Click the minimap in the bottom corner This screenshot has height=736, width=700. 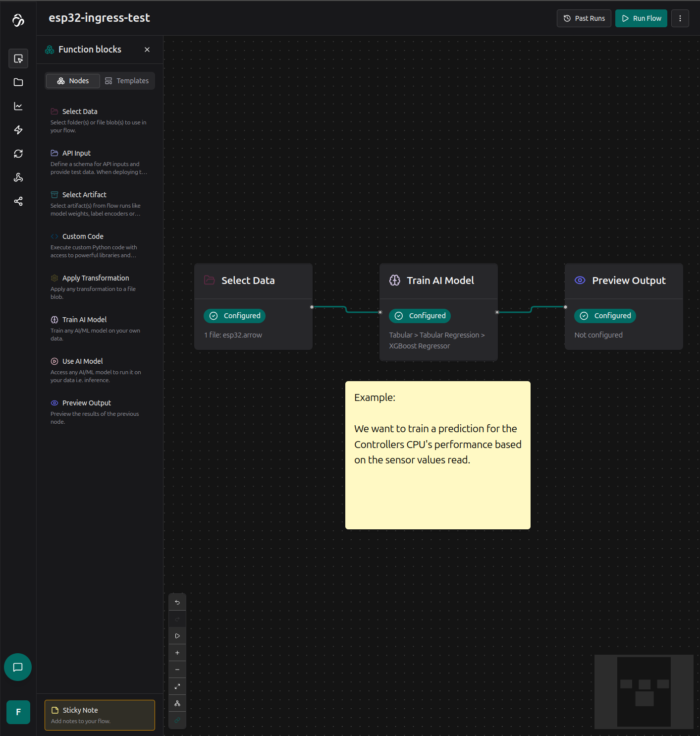[x=644, y=691]
